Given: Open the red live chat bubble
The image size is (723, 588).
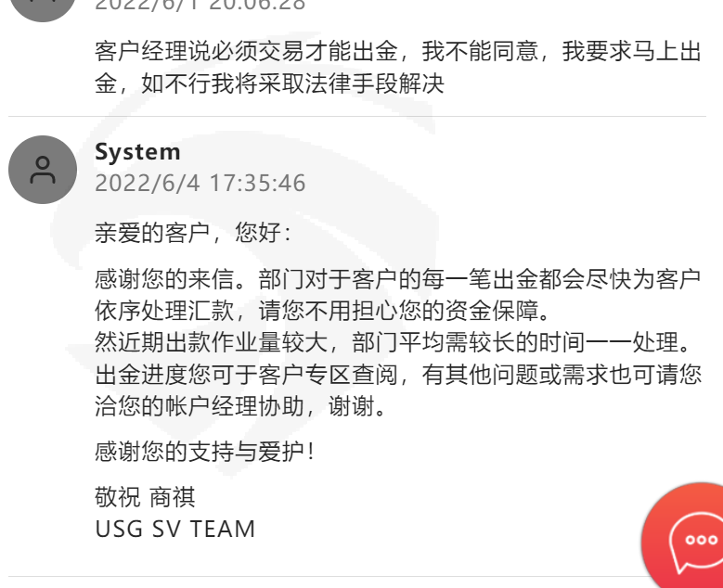Looking at the screenshot, I should tap(683, 535).
